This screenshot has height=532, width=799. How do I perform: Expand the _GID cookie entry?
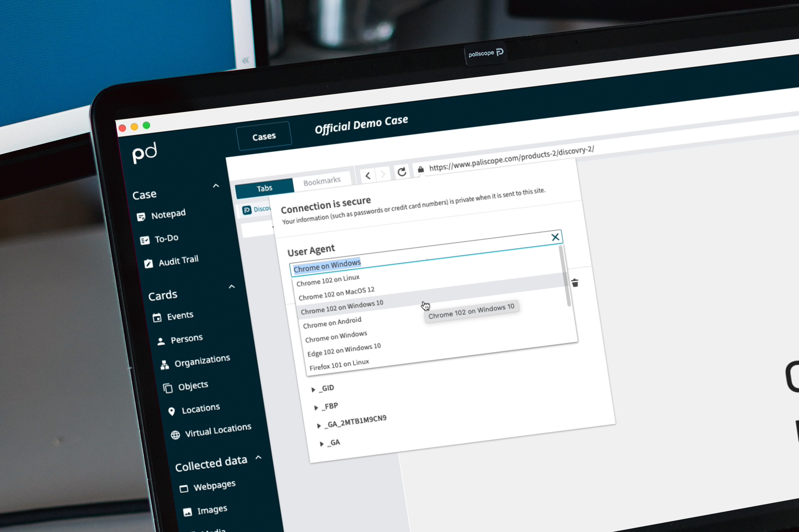(313, 390)
